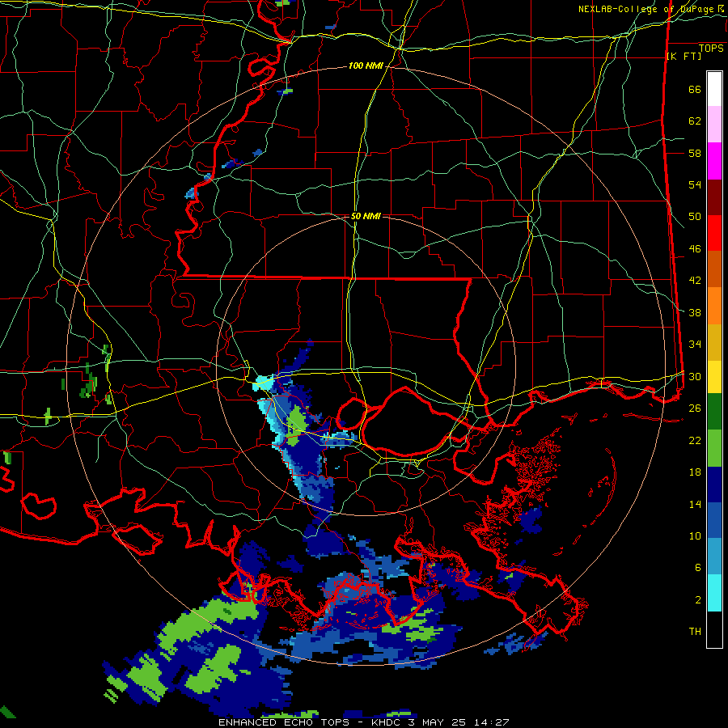Click the white 66 kft color swatch

tap(714, 89)
